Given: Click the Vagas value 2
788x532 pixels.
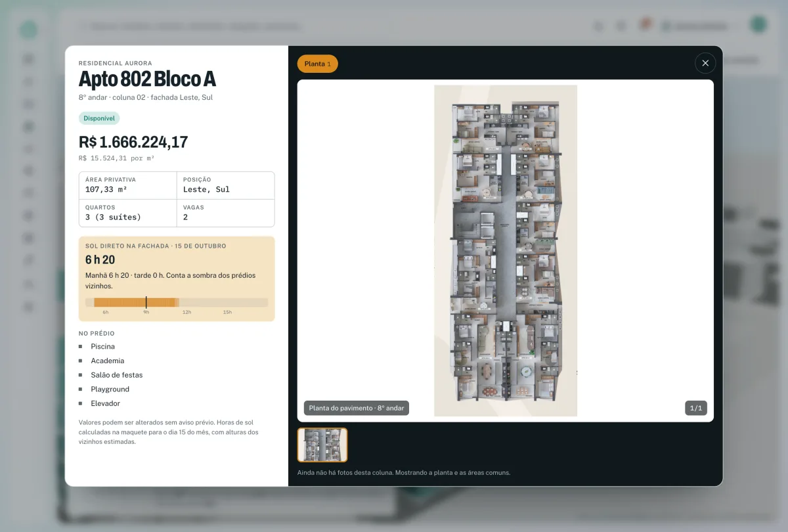Looking at the screenshot, I should click(x=185, y=217).
